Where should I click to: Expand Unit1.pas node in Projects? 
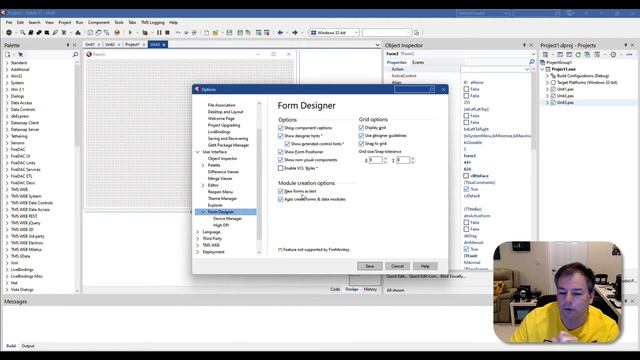click(548, 89)
